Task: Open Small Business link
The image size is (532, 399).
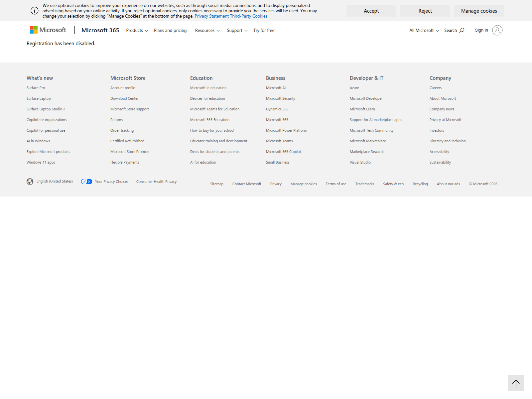Action: pos(278,162)
